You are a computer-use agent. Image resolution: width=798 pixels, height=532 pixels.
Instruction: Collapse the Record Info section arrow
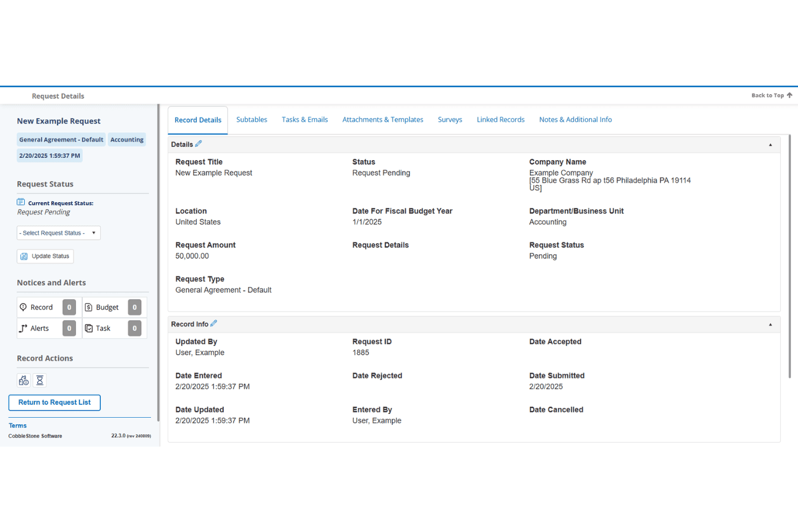(x=771, y=324)
